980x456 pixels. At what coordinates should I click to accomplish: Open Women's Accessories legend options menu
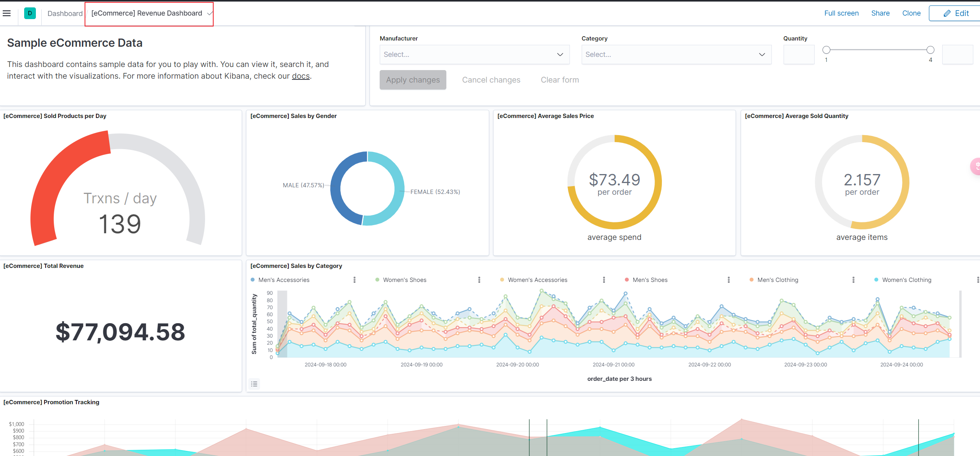pyautogui.click(x=604, y=280)
